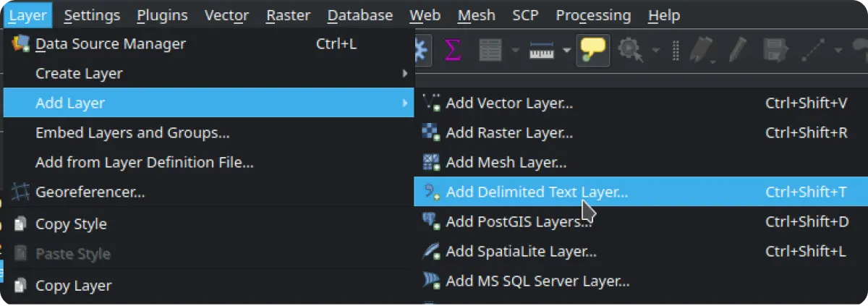Click the toolbar drag handle dots
Screen dimensions: 868x306
click(676, 51)
